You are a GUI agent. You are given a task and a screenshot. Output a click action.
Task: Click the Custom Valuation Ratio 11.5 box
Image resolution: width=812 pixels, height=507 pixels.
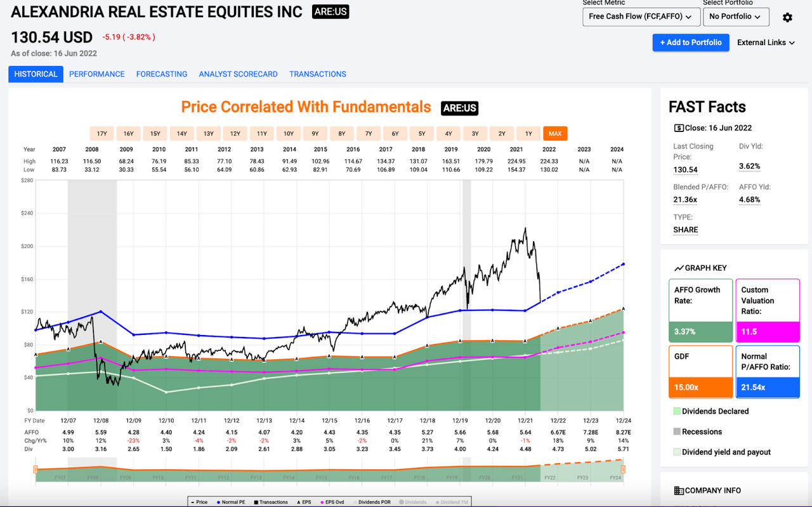tap(768, 310)
